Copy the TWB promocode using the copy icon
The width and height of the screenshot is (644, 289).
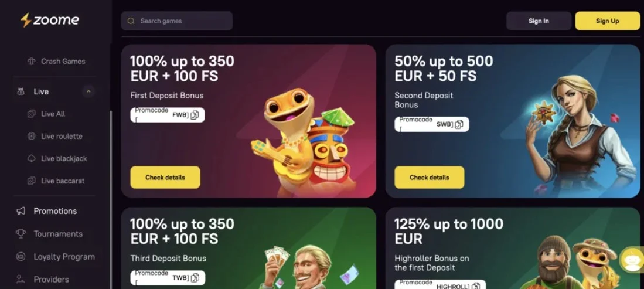(195, 278)
